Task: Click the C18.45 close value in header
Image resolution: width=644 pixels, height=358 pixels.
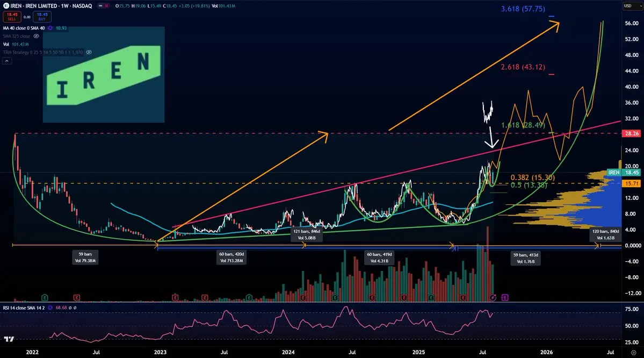Action: point(170,6)
